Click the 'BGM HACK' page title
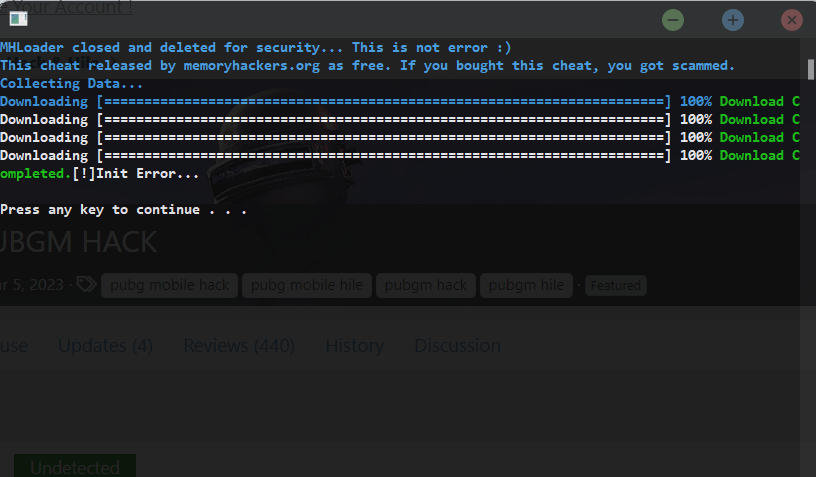Viewport: 816px width, 477px height. pos(78,242)
